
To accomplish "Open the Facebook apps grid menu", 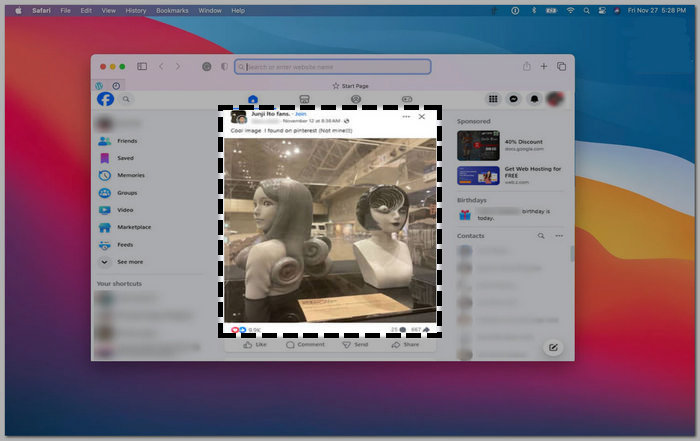I will (x=492, y=99).
